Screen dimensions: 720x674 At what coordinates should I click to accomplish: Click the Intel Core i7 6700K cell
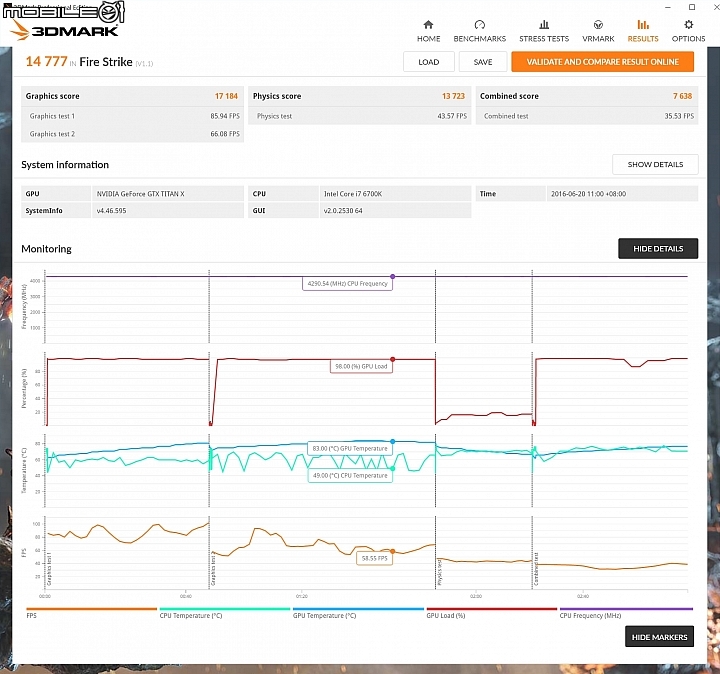(x=395, y=194)
